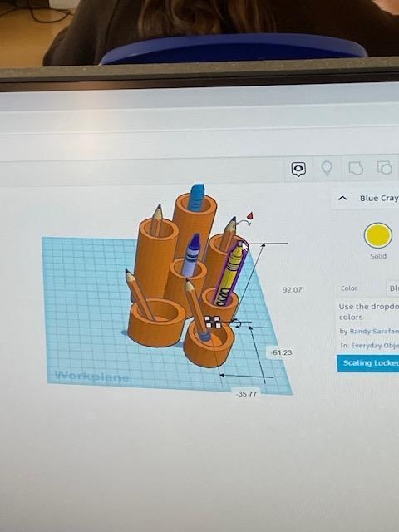Viewport: 399px width, 532px height.
Task: Select the purple crayon in the center holder
Action: pyautogui.click(x=190, y=254)
